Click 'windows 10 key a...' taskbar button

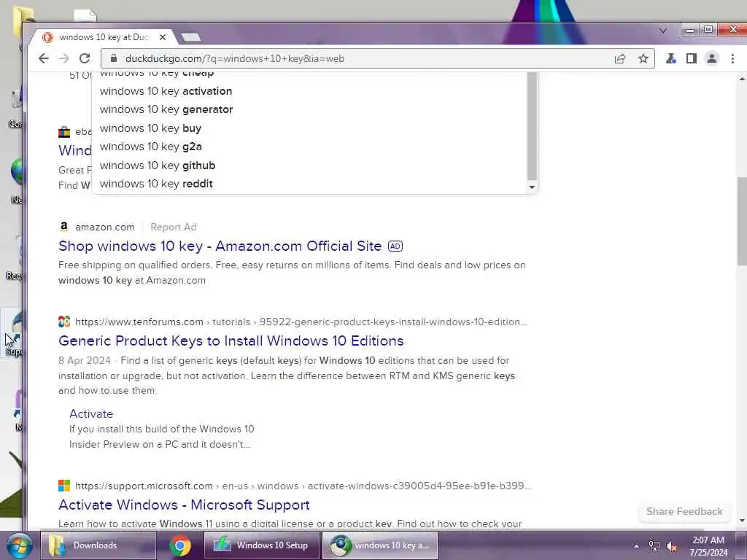tap(380, 545)
